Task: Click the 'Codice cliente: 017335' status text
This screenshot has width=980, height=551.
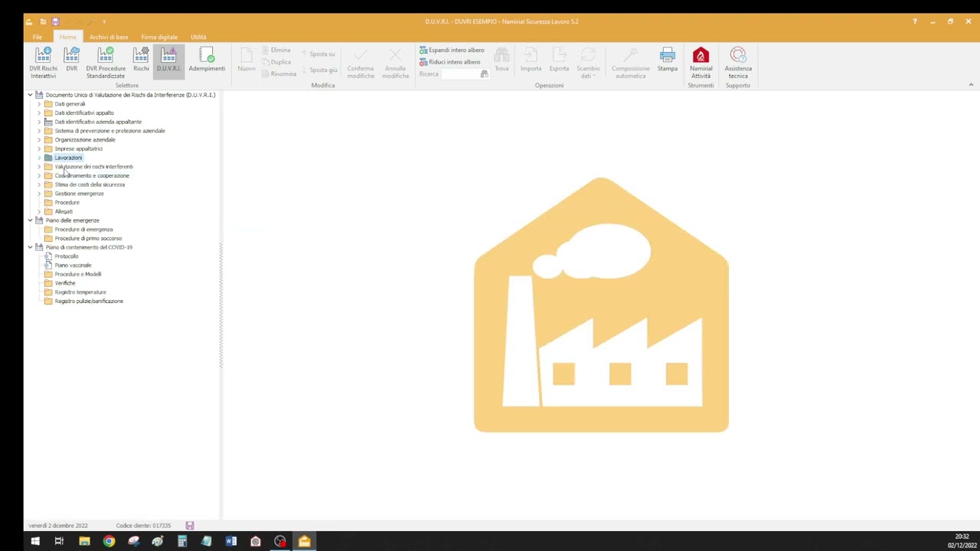Action: point(143,526)
